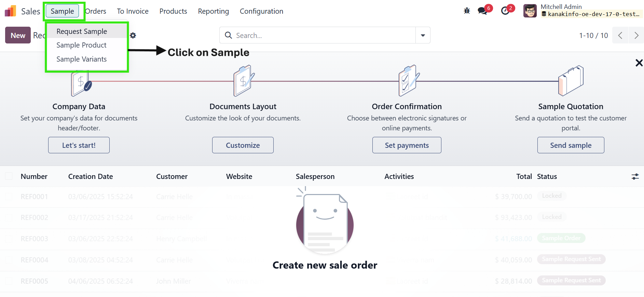The image size is (644, 297).
Task: Open the To Invoice menu
Action: click(x=133, y=11)
